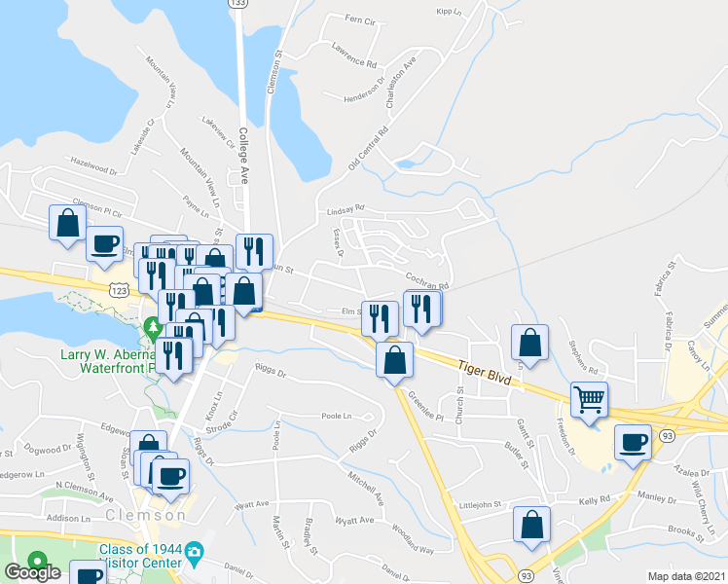Select shopping bag marker at Greenlee Pl

coord(394,361)
